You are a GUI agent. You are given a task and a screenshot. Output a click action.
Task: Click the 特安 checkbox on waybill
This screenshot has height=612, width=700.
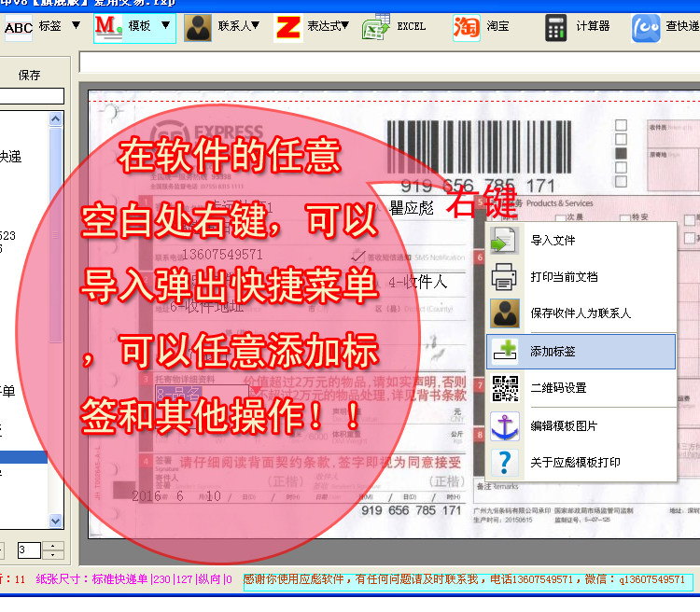coord(625,217)
